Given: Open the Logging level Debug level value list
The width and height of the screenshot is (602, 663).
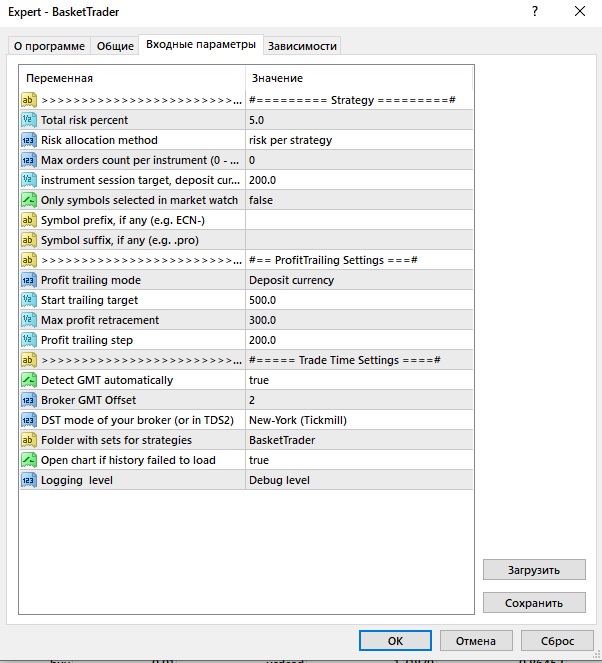Looking at the screenshot, I should tap(359, 480).
